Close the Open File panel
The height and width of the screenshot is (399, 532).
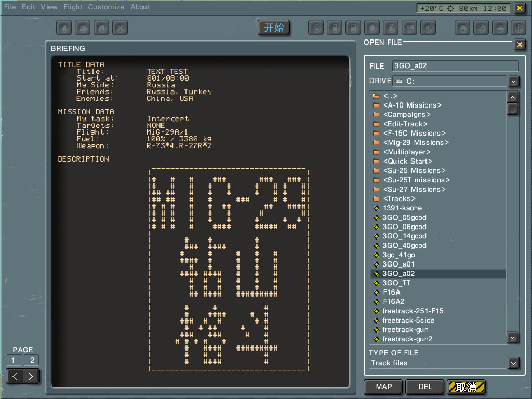(x=519, y=45)
